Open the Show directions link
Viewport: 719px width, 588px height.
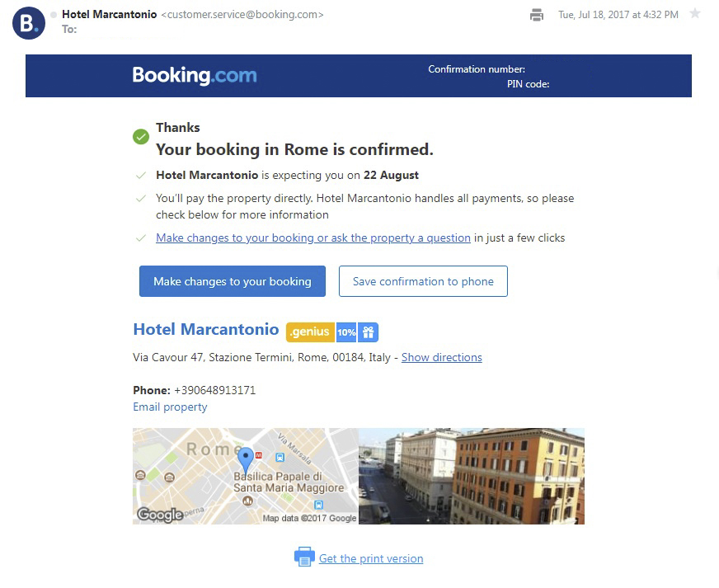click(442, 357)
